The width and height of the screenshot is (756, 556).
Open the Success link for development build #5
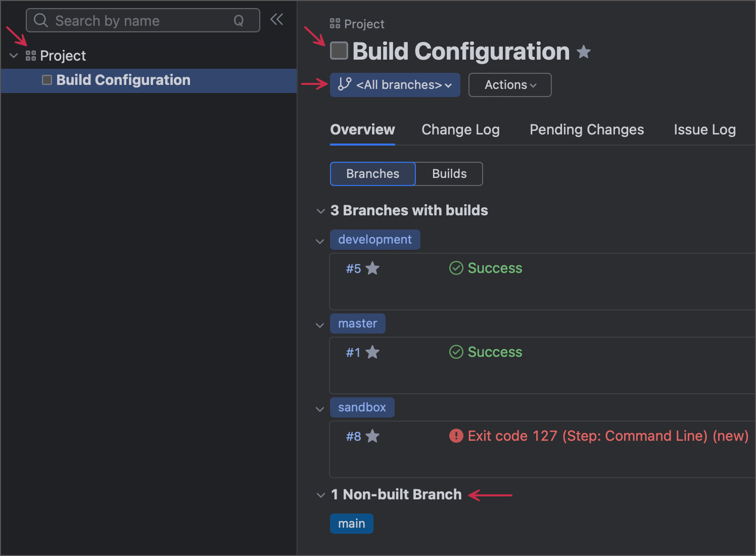pos(495,268)
